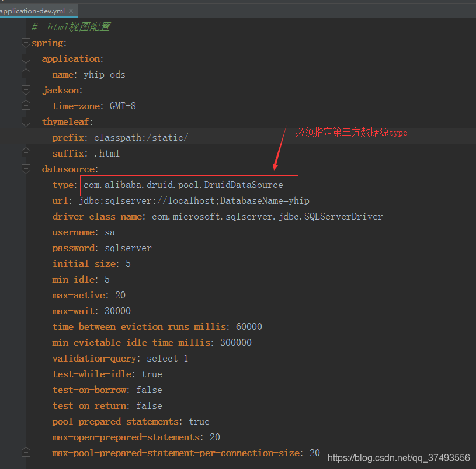Screen dimensions: 476x469
Task: Click the 'max-active' key
Action: click(x=79, y=296)
